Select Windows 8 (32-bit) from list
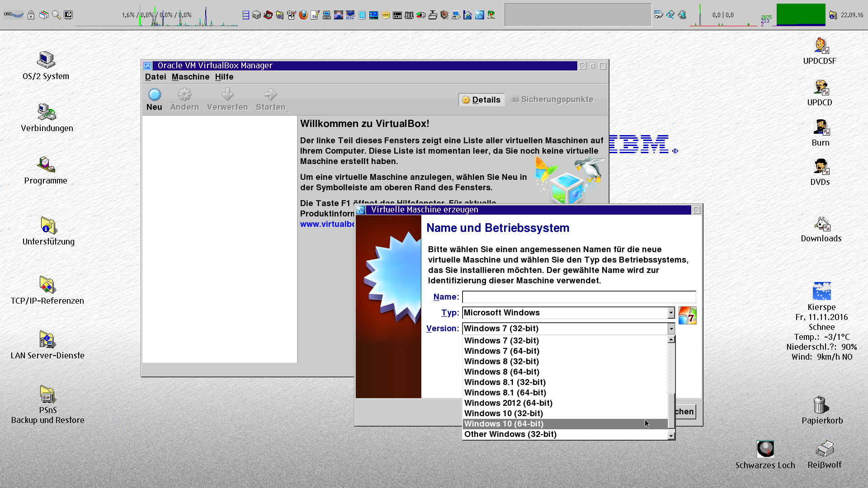 pyautogui.click(x=565, y=361)
